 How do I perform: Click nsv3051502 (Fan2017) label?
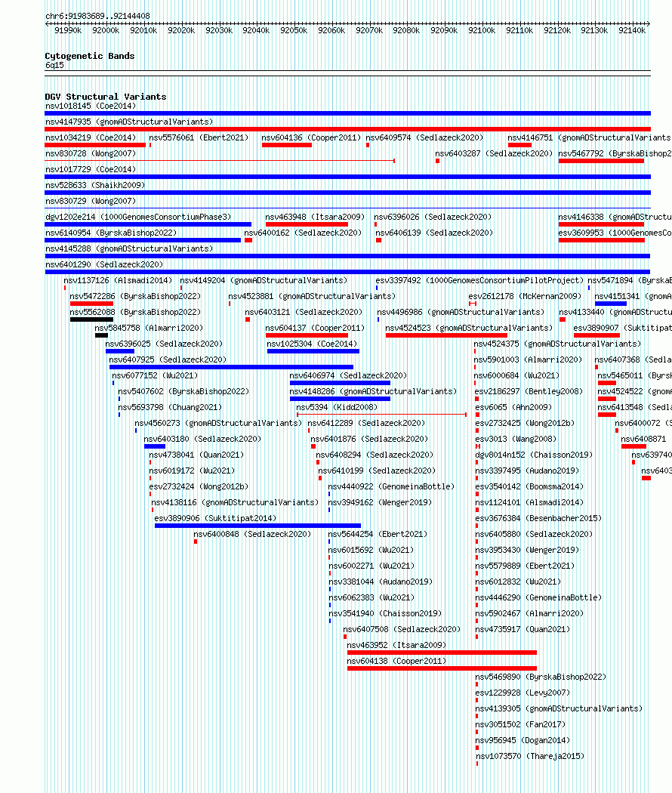(x=520, y=725)
